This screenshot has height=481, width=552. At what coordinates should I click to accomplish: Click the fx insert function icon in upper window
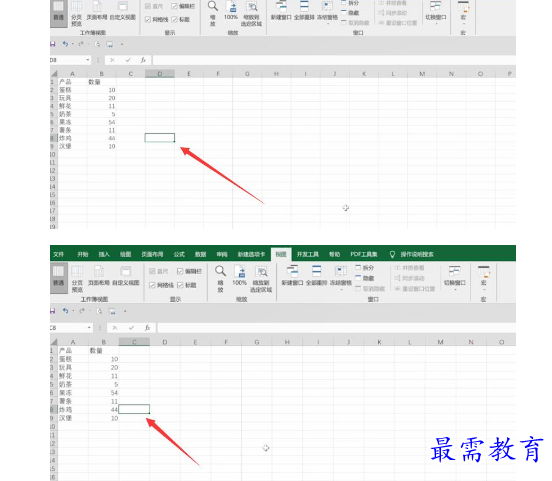143,60
